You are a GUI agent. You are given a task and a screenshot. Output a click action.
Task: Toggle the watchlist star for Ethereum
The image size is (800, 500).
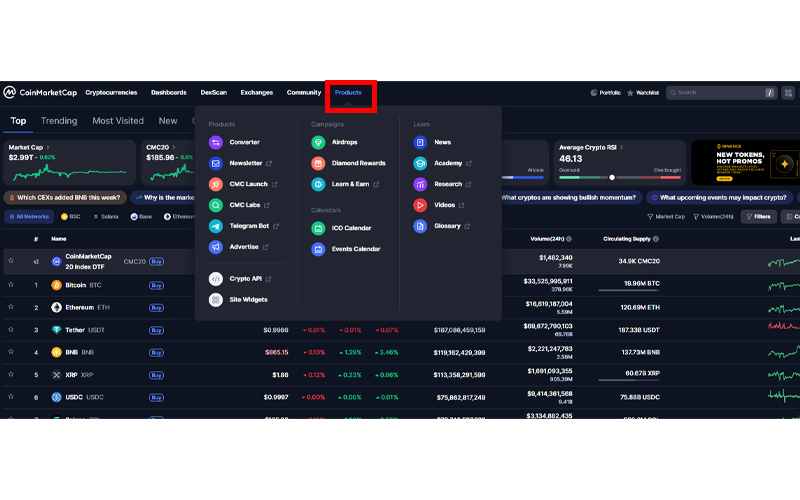pyautogui.click(x=11, y=307)
